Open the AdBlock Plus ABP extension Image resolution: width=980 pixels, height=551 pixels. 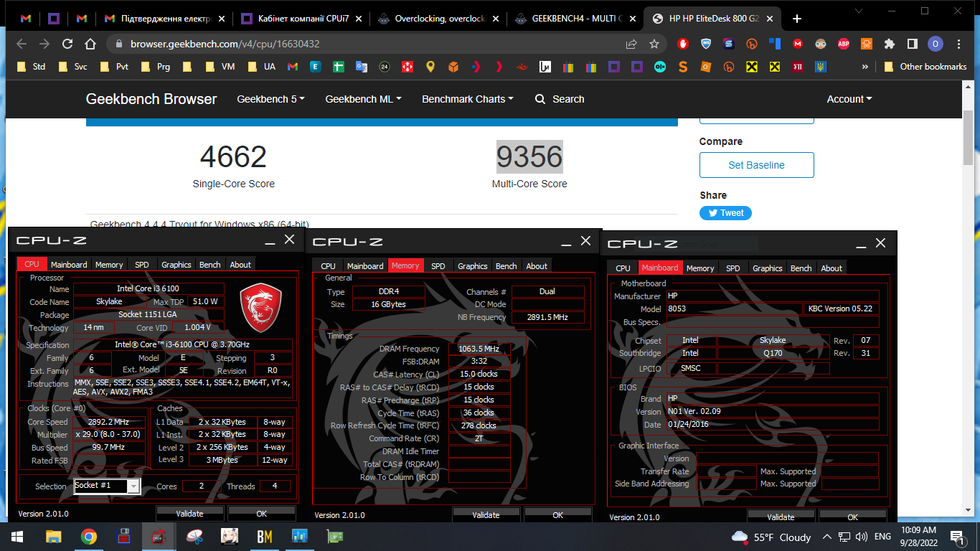coord(844,44)
